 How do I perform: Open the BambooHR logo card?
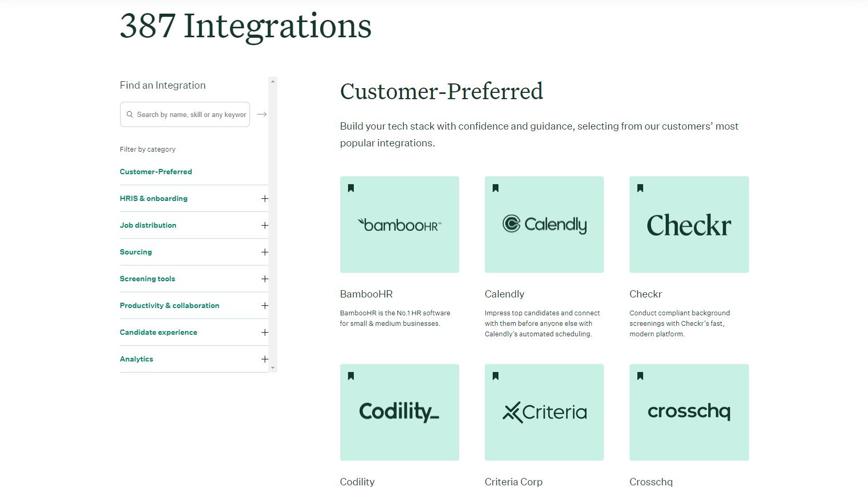(x=399, y=225)
